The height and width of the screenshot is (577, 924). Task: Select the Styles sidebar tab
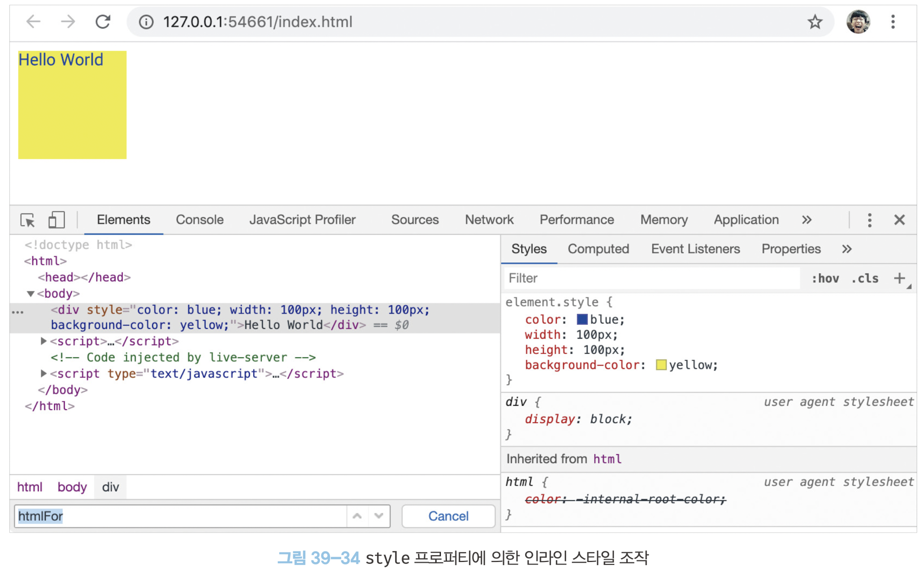click(529, 249)
